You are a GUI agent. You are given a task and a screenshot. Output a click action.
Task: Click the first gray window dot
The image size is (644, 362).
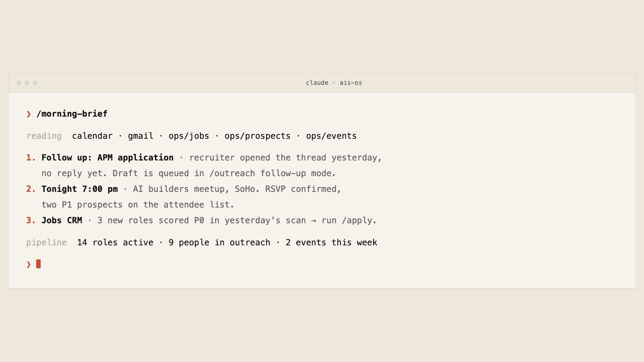pos(19,83)
